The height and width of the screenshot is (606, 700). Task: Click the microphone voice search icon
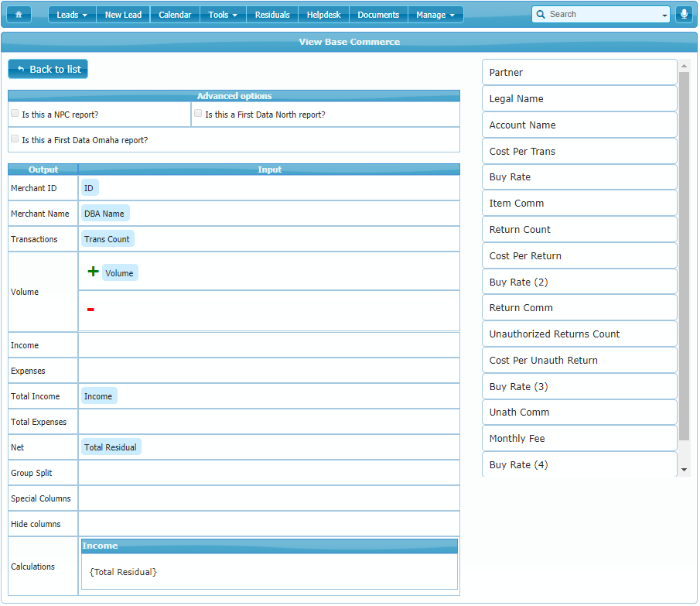click(x=684, y=15)
